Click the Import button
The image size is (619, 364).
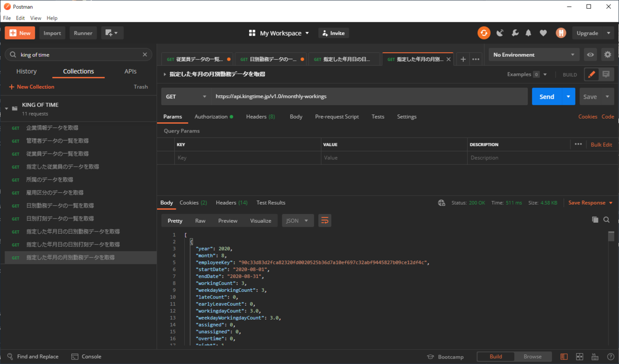point(52,33)
